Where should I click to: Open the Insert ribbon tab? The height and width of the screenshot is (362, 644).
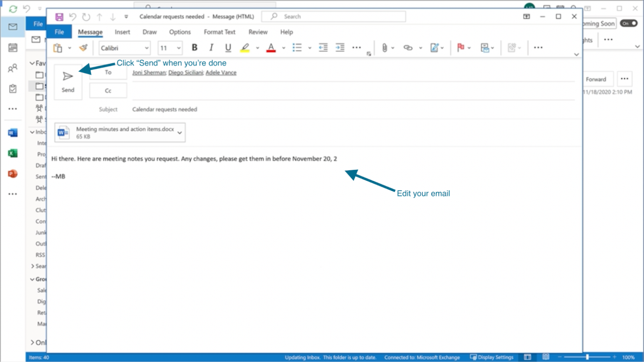click(122, 32)
